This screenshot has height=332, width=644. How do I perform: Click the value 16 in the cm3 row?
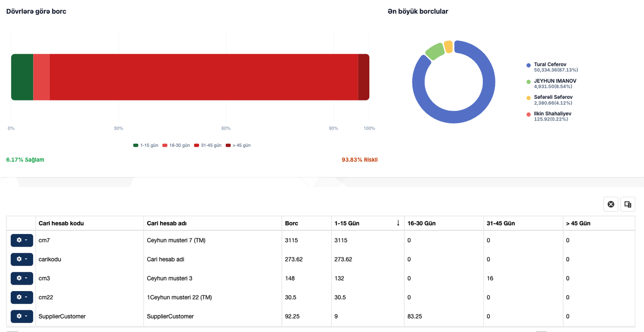pyautogui.click(x=490, y=278)
